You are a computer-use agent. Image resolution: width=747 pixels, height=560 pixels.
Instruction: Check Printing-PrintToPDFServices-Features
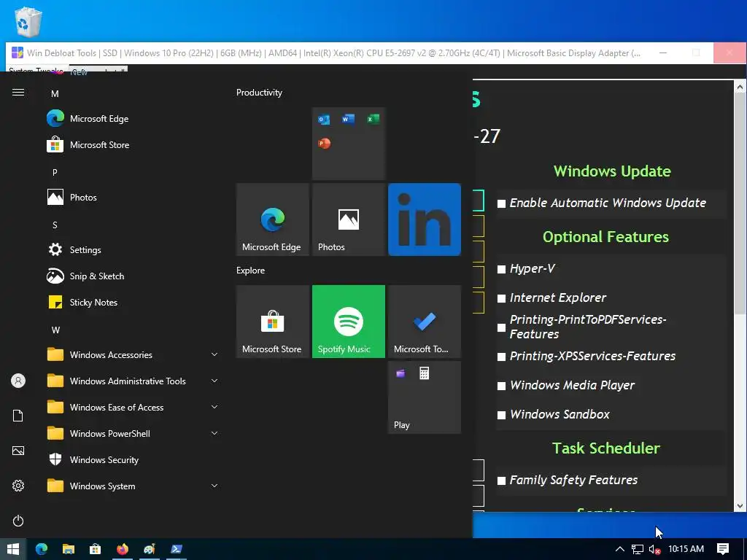pyautogui.click(x=502, y=327)
